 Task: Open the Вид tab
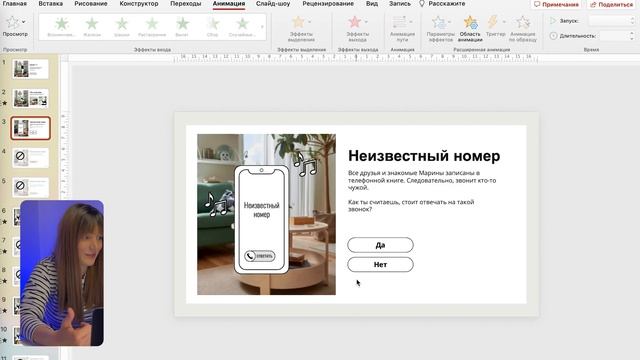pyautogui.click(x=371, y=4)
